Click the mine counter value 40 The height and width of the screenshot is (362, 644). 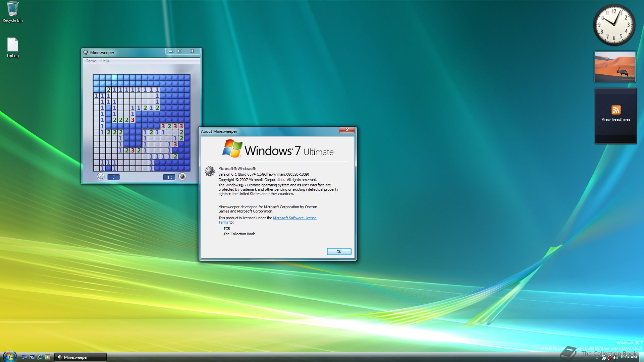coord(169,177)
